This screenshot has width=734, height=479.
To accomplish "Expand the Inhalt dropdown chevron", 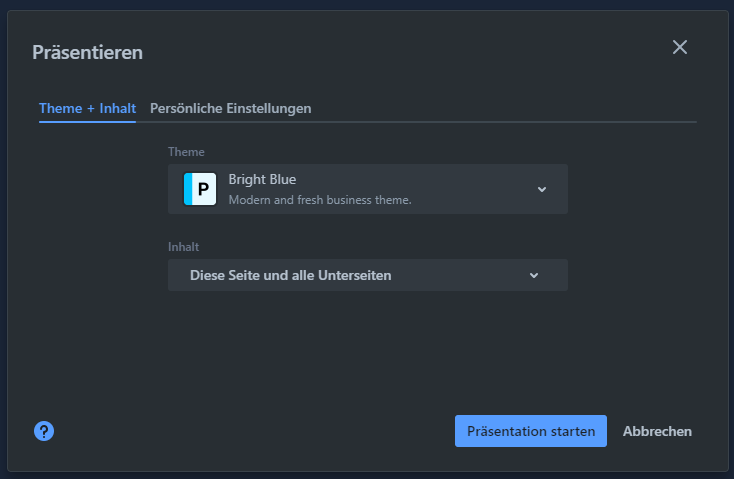I will tap(534, 275).
